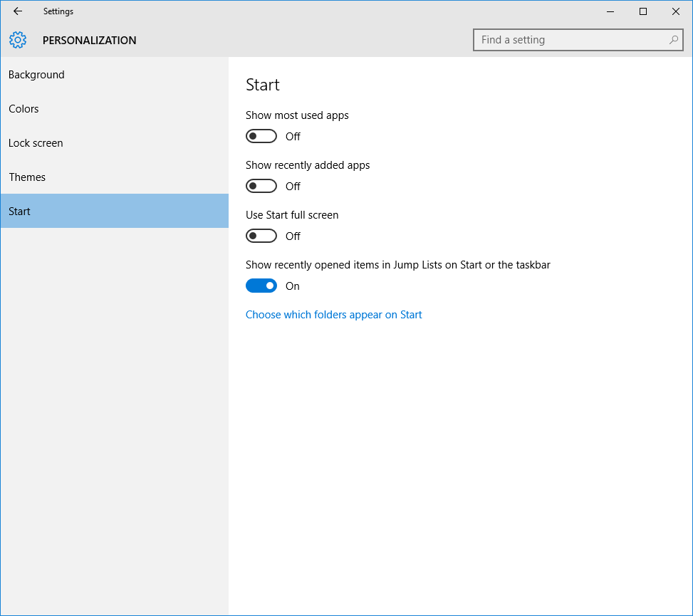Maximize the Settings window

(643, 11)
